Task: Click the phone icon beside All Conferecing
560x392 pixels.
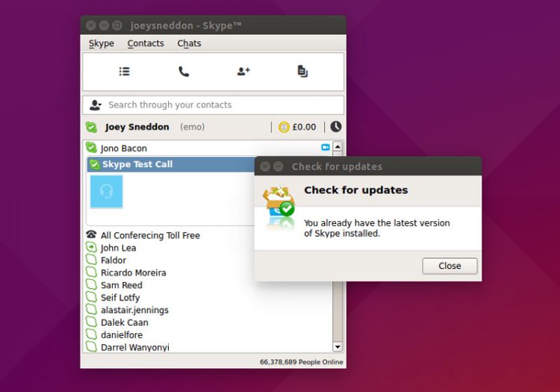Action: (x=91, y=234)
